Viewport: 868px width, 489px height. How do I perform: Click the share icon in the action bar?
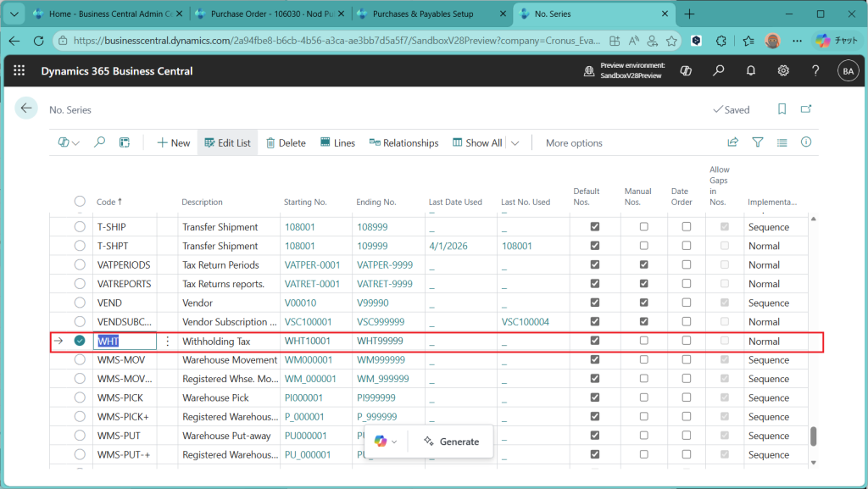tap(733, 142)
